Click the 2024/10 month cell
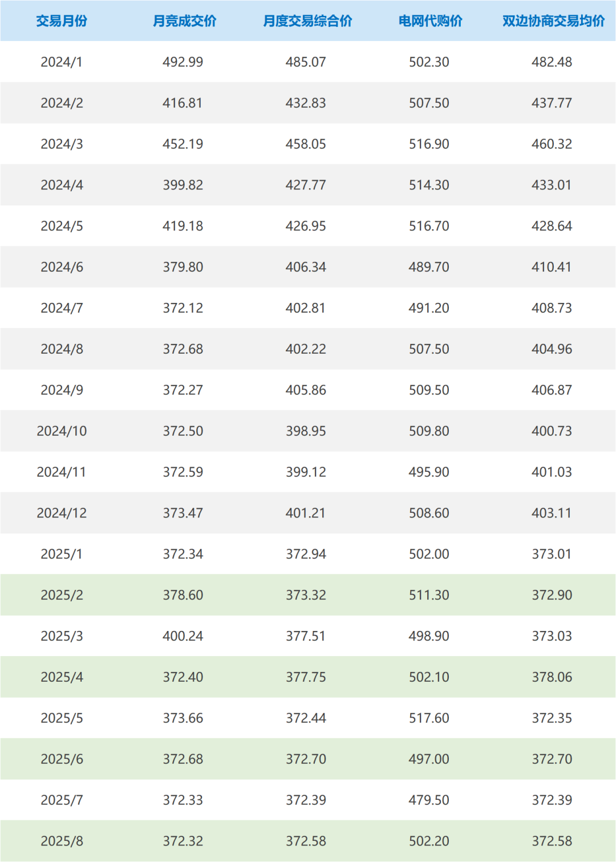 62,431
